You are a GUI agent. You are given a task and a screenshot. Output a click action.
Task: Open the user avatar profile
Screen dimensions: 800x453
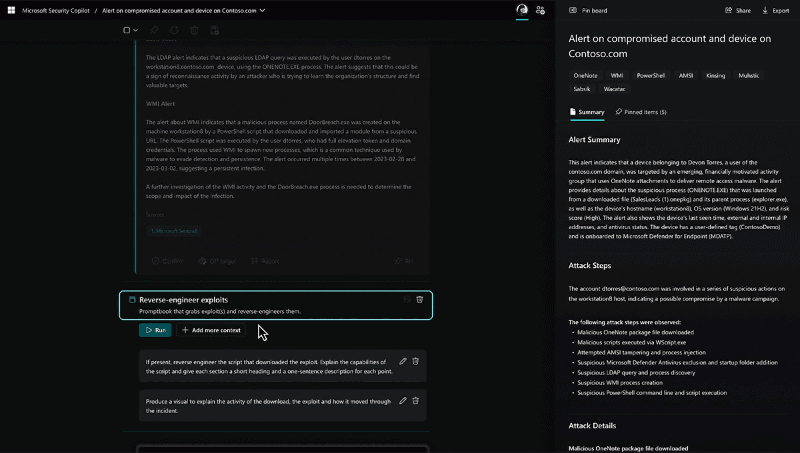pyautogui.click(x=521, y=10)
